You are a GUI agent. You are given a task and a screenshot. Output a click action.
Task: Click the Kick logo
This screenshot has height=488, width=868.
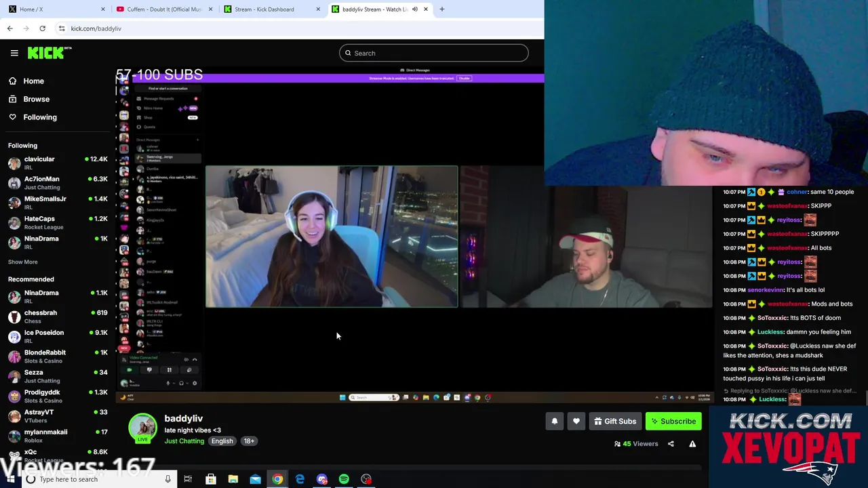click(x=49, y=53)
